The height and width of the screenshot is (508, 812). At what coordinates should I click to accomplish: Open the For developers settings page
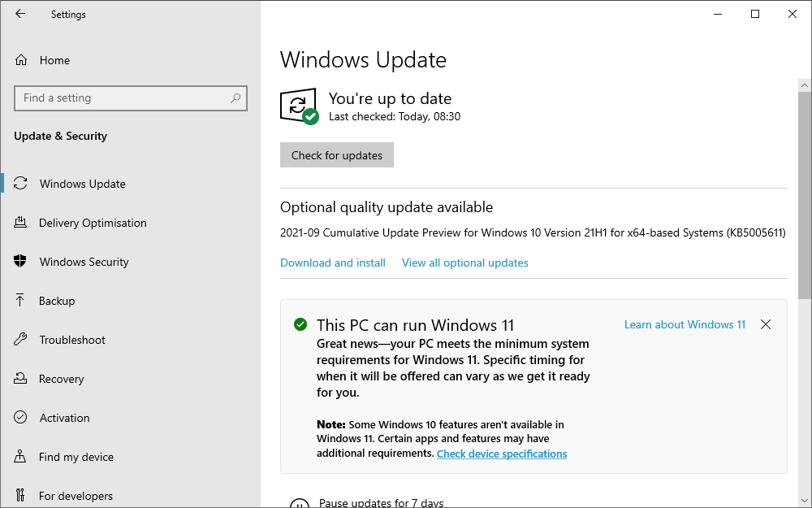click(x=76, y=496)
